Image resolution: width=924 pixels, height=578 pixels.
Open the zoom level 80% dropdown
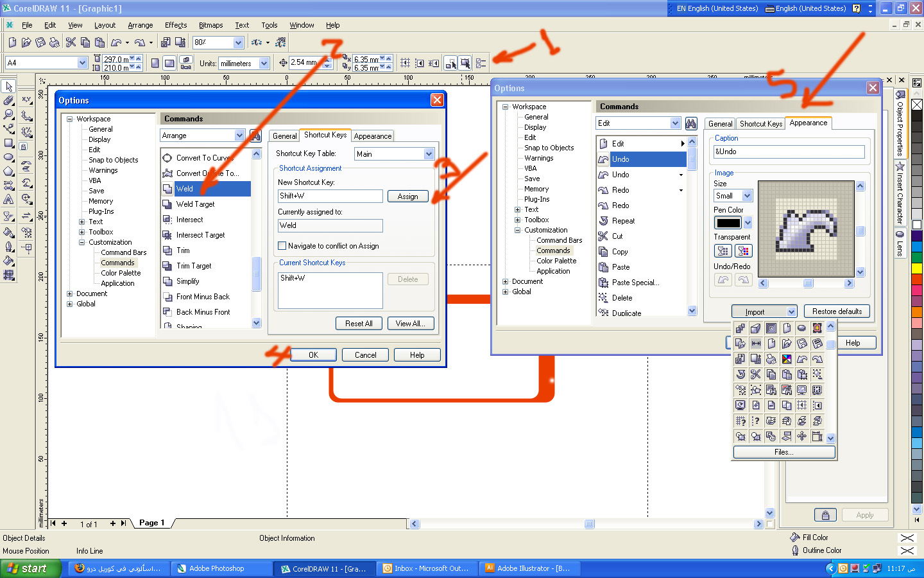coord(239,42)
